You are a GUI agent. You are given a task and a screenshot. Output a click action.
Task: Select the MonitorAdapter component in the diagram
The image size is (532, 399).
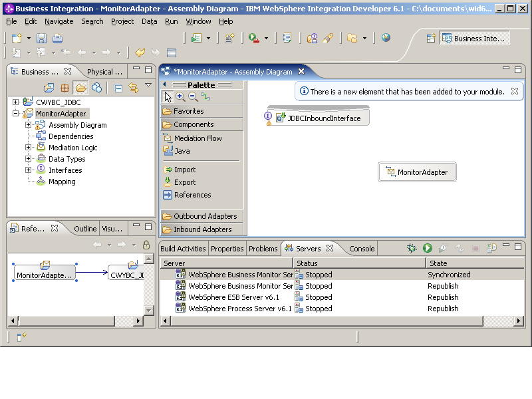[417, 172]
